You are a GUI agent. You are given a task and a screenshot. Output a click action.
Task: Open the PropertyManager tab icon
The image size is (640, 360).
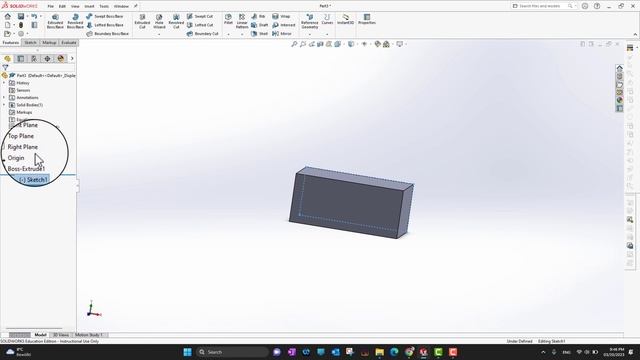click(21, 59)
